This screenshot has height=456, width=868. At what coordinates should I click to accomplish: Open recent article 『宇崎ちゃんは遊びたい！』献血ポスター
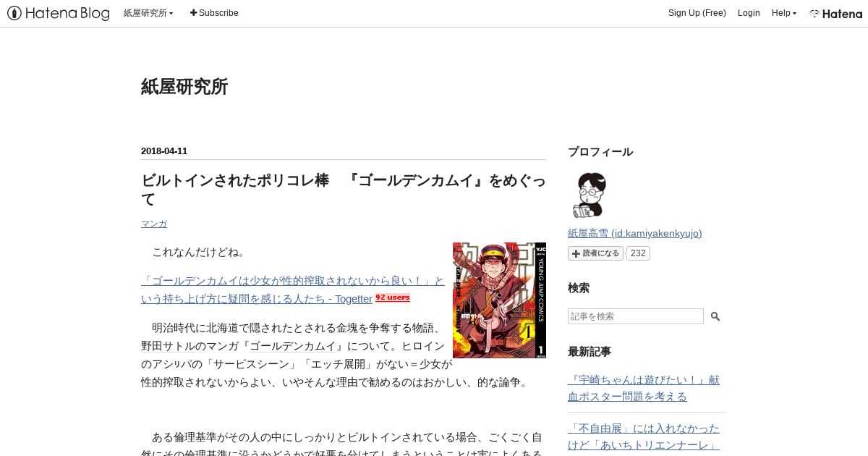tap(644, 388)
